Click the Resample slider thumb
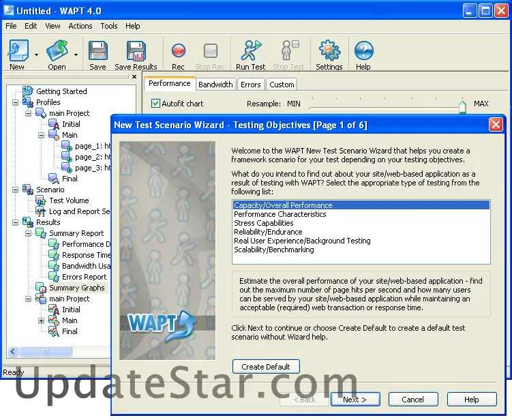This screenshot has width=512, height=420. tap(462, 106)
